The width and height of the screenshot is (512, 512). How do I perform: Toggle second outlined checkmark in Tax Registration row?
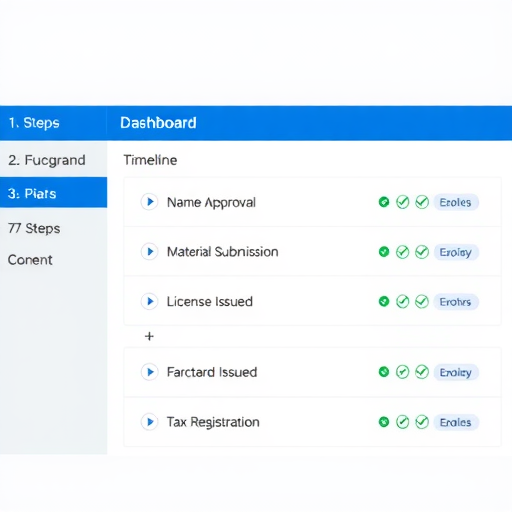click(x=422, y=422)
